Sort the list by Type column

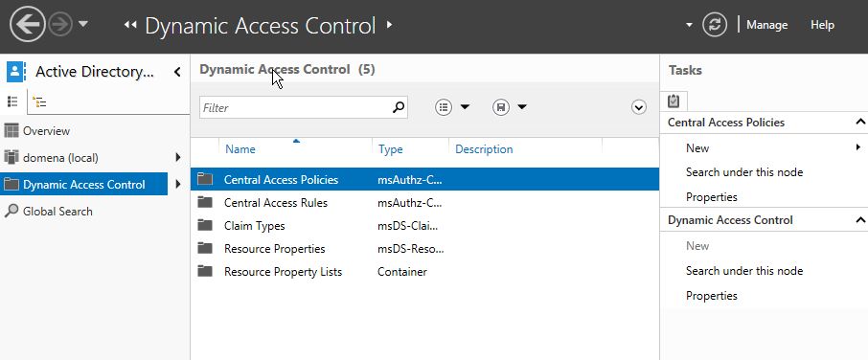pyautogui.click(x=390, y=149)
